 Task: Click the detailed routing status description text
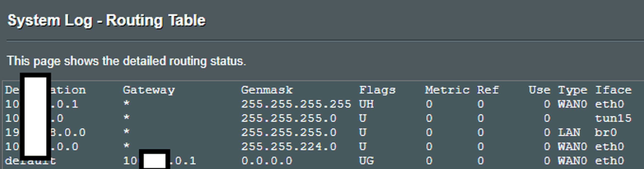[127, 61]
